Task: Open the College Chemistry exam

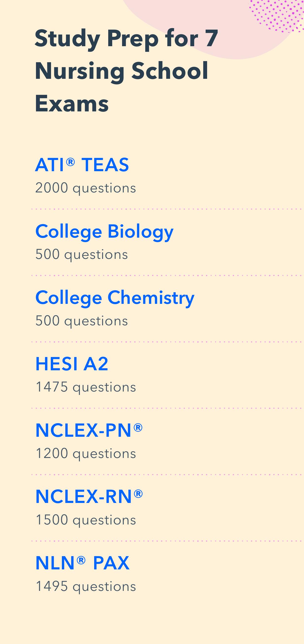Action: [x=115, y=298]
